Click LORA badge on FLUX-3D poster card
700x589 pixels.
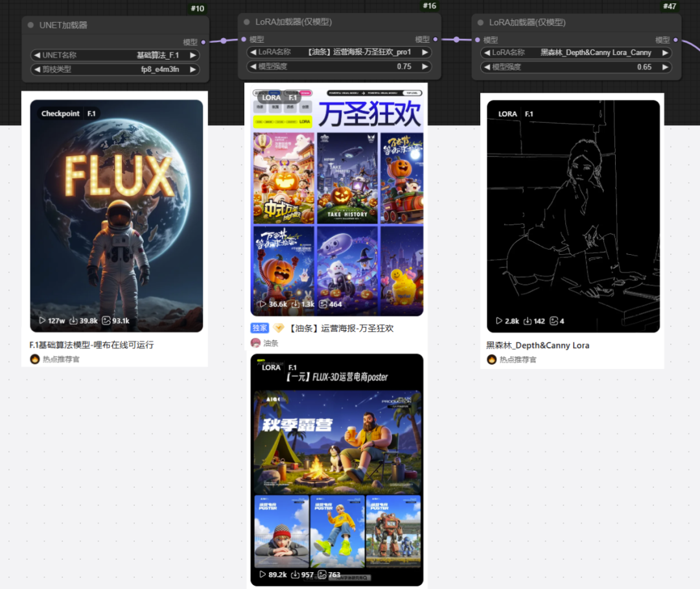click(x=271, y=367)
